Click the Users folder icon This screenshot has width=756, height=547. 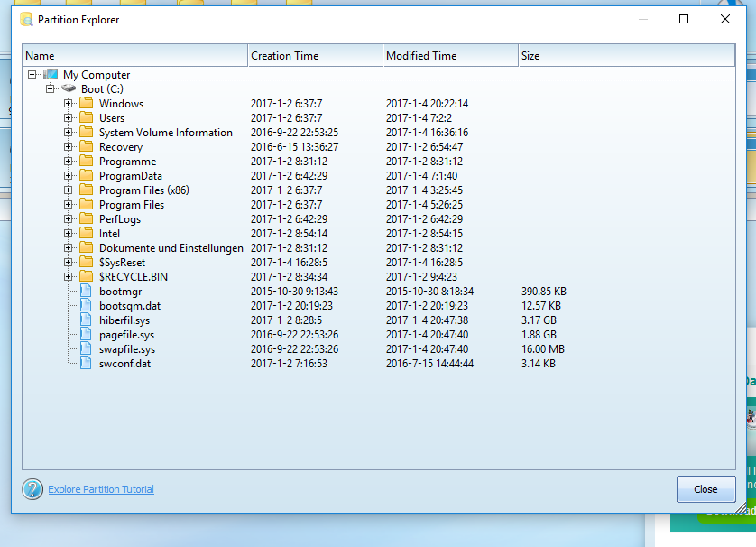point(87,117)
